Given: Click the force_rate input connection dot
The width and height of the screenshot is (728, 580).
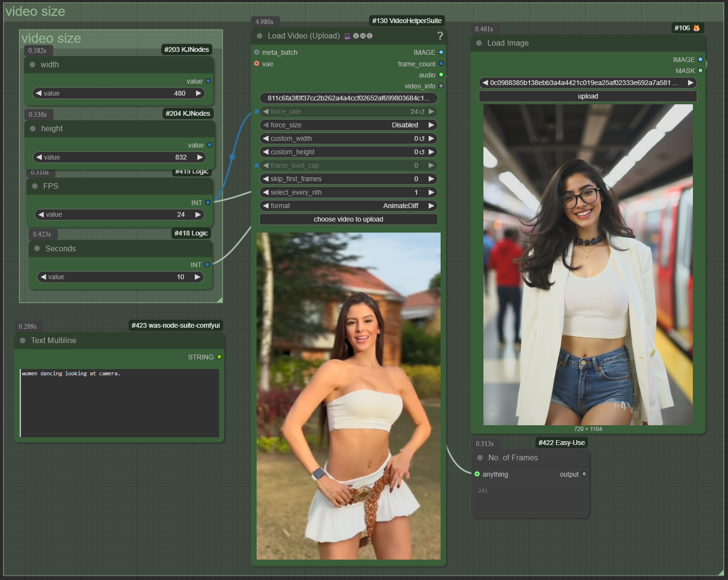Looking at the screenshot, I should coord(257,111).
